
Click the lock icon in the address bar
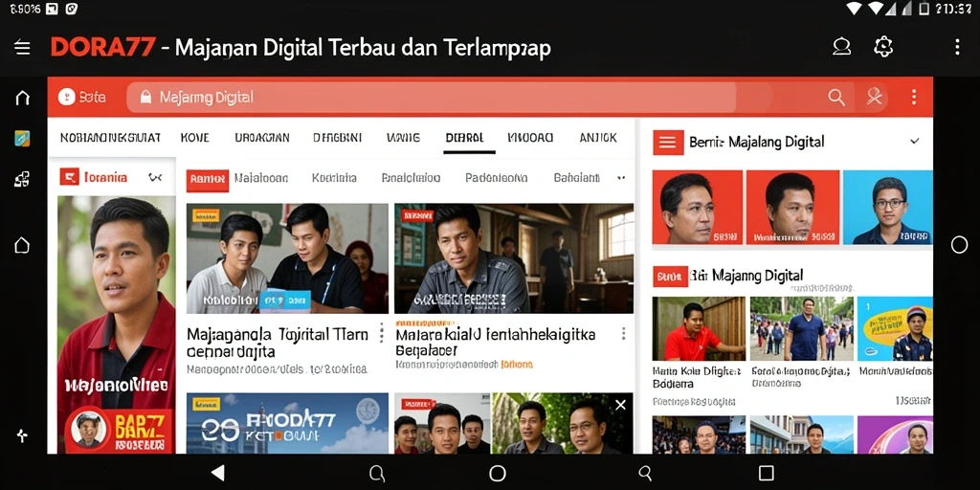click(x=145, y=97)
